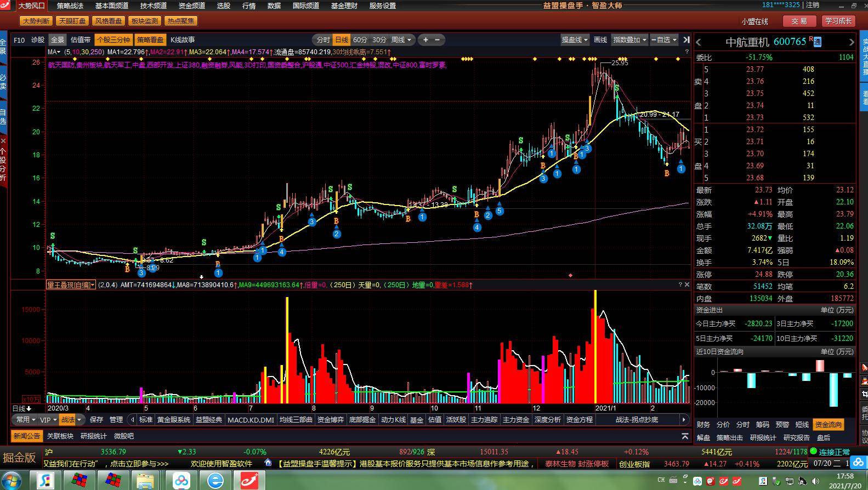Open 服务设置 menu
The image size is (868, 490).
(x=383, y=5)
